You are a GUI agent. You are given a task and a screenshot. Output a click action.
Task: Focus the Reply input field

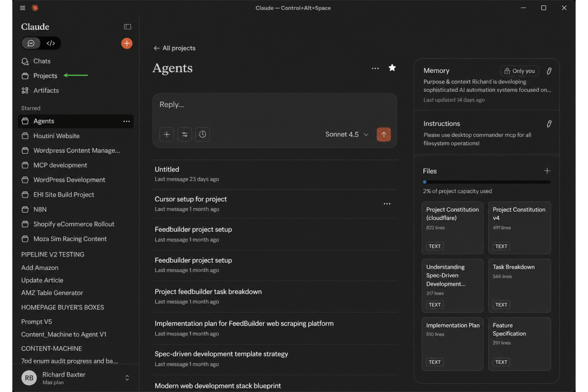click(x=274, y=105)
